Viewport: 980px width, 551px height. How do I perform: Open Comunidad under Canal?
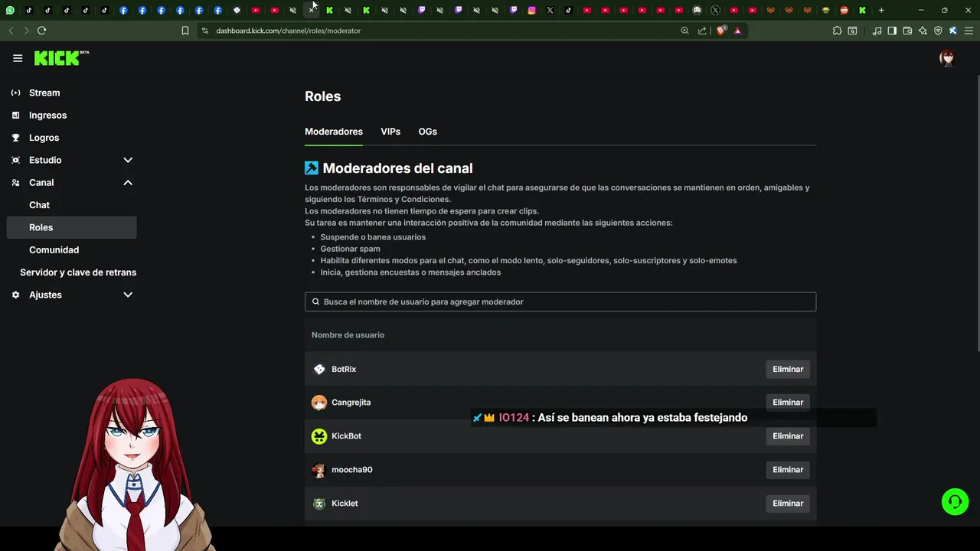[54, 249]
